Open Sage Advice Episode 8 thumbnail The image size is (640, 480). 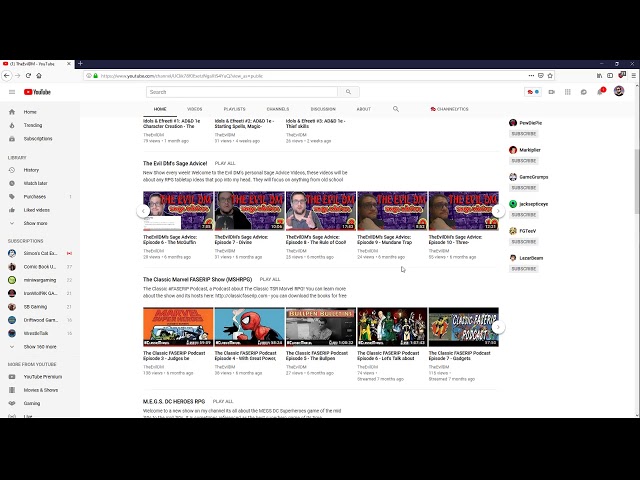pos(321,211)
